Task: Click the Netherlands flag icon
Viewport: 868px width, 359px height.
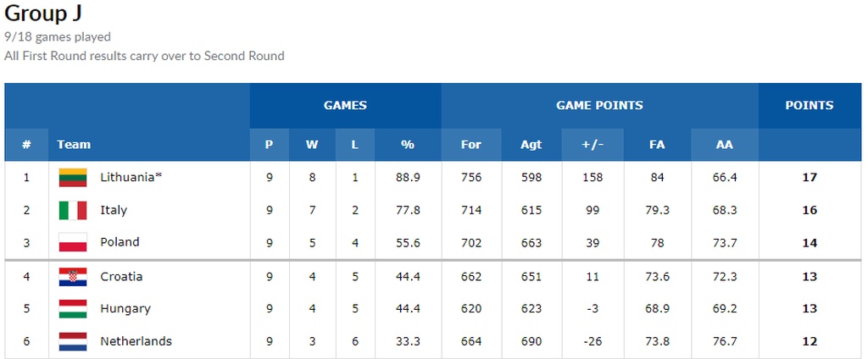Action: [x=73, y=341]
